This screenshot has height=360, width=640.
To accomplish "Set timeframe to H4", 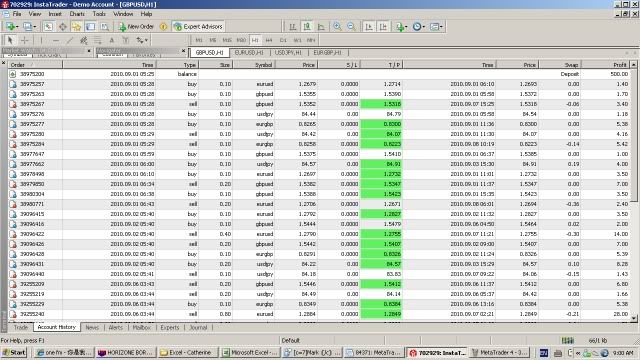I will coord(269,40).
